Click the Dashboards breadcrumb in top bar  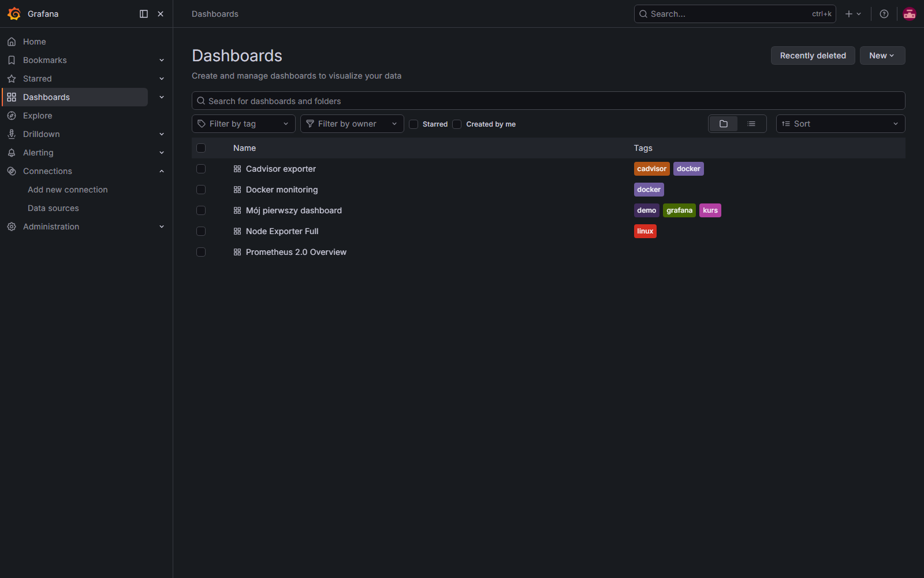[x=215, y=14]
